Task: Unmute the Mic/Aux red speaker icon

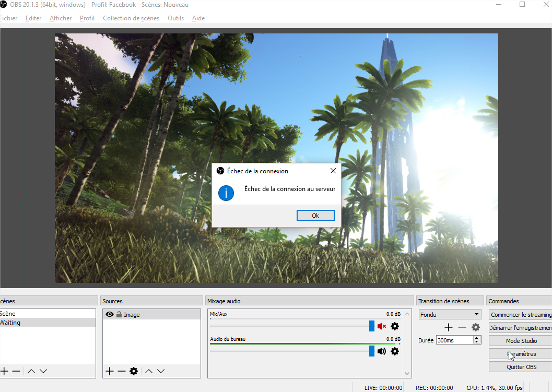Action: tap(382, 326)
